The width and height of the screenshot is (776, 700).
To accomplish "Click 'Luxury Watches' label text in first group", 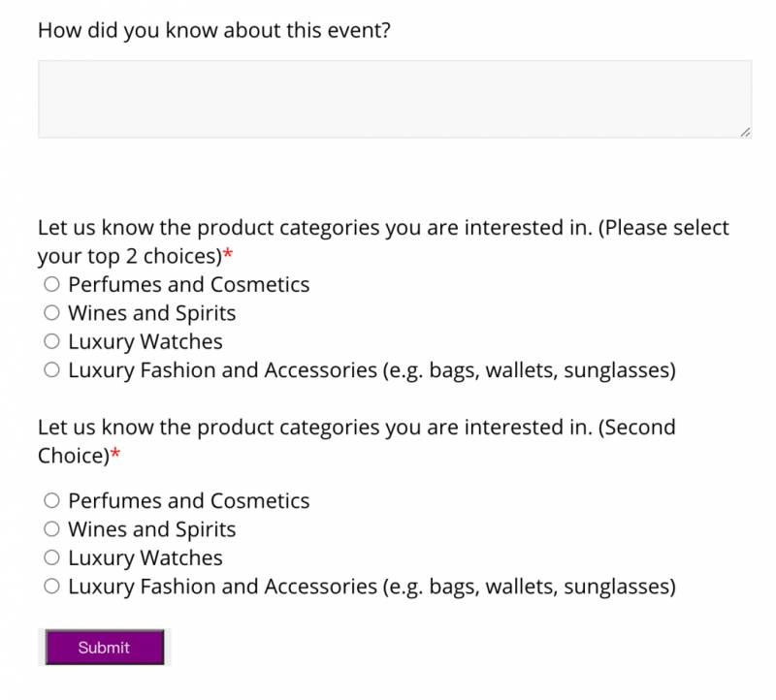I will tap(145, 341).
